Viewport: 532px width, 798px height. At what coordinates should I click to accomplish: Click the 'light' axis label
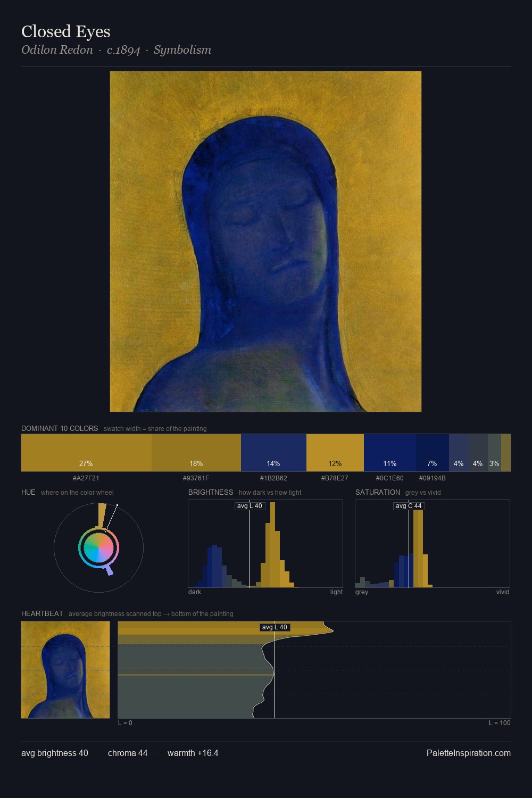(x=336, y=592)
